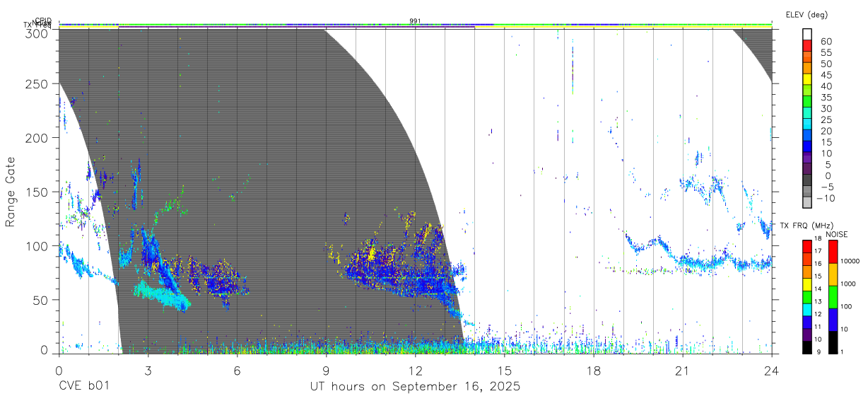
Task: Click the 'CPID' label at top left
Action: (x=44, y=21)
